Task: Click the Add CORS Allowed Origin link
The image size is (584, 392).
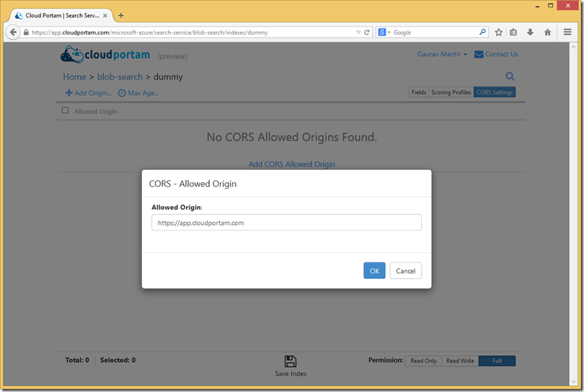Action: pyautogui.click(x=291, y=164)
